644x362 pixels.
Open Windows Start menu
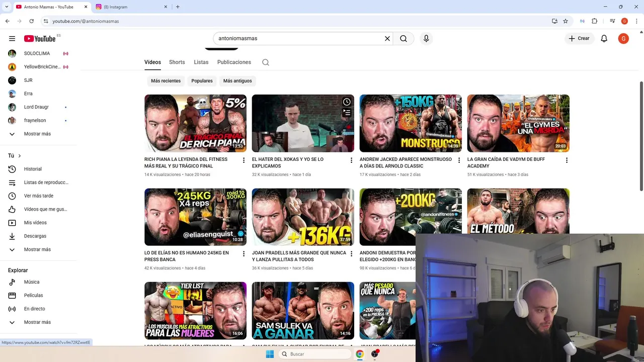click(270, 354)
